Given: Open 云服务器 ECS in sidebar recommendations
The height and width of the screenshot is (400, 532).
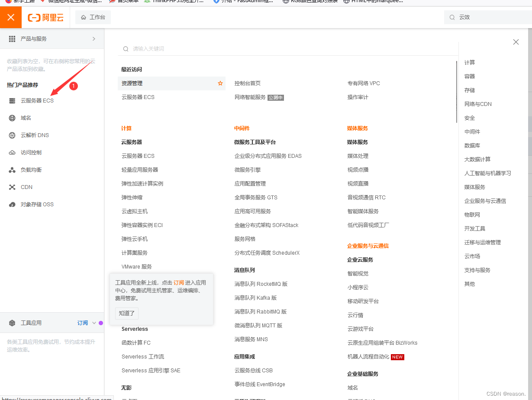Looking at the screenshot, I should pyautogui.click(x=37, y=101).
